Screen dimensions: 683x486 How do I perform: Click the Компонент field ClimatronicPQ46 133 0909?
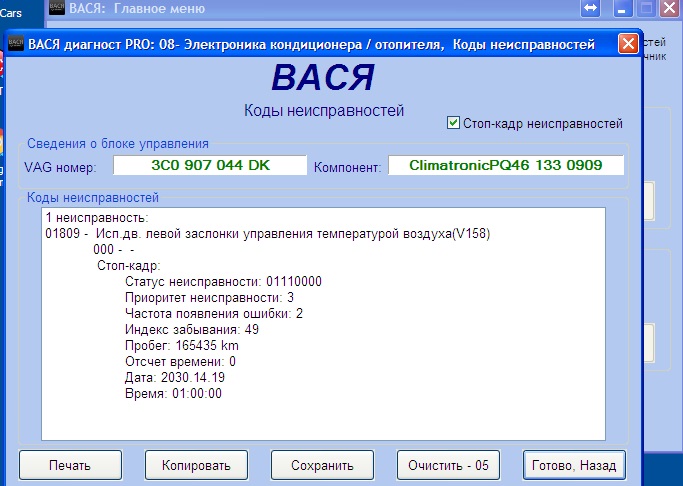click(x=506, y=165)
